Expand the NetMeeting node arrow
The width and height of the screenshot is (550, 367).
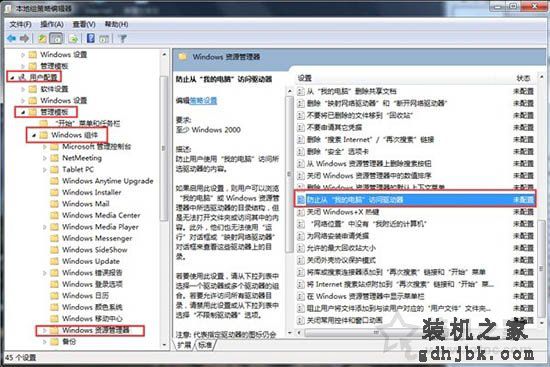45,158
